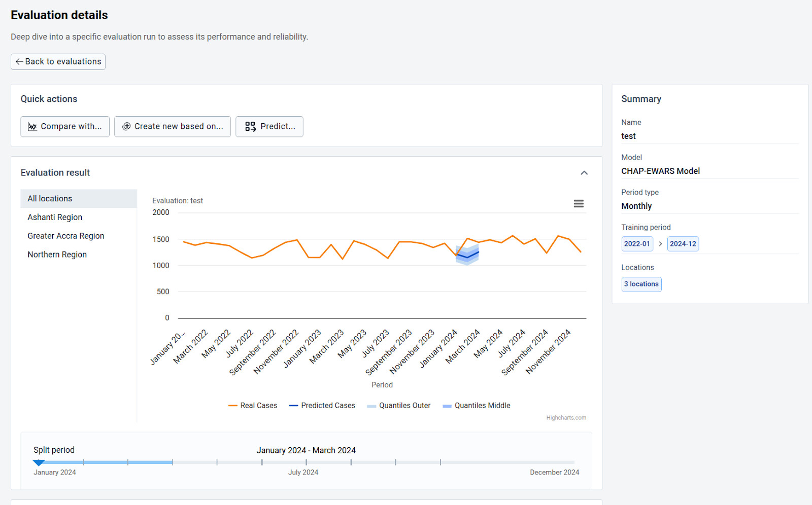Select Ashanti Region location
This screenshot has width=812, height=505.
(x=55, y=218)
